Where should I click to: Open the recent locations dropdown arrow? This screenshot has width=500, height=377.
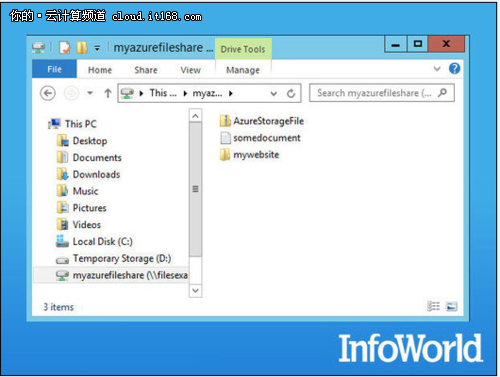pos(90,93)
